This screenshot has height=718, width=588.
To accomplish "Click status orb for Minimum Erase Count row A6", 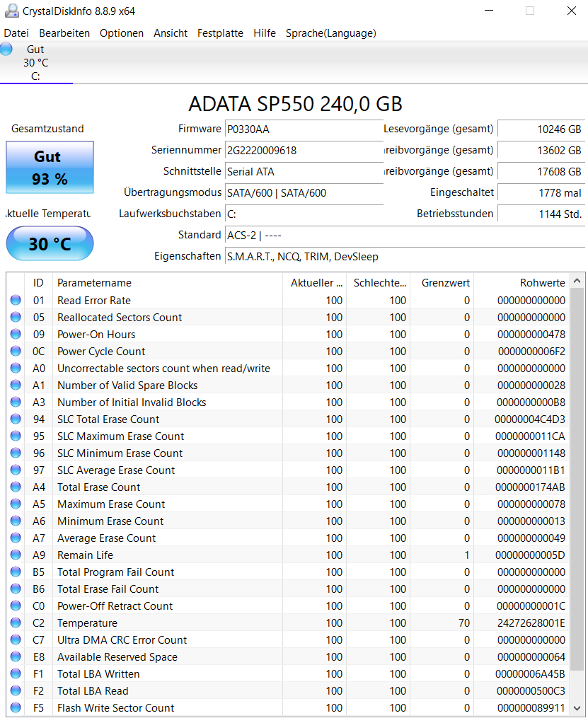I will pos(16,520).
